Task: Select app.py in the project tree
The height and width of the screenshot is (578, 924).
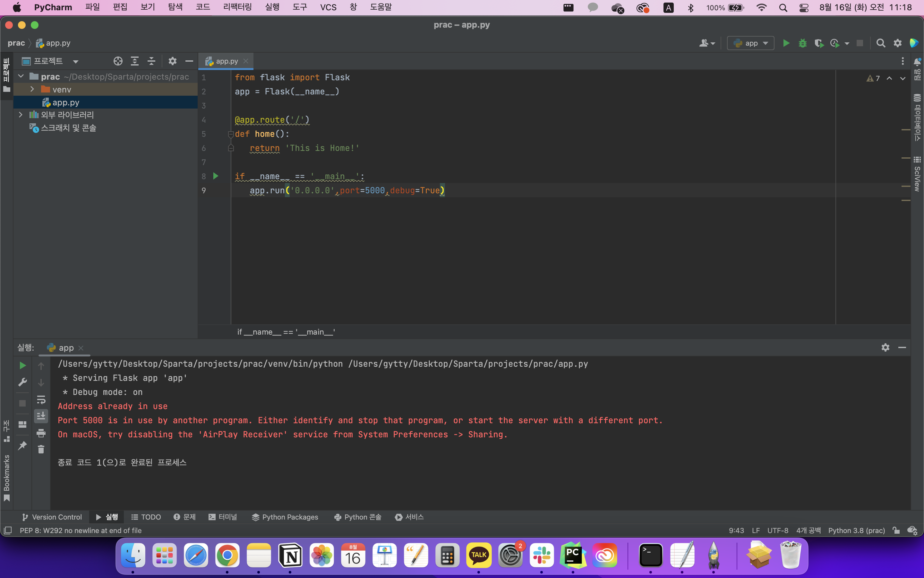Action: tap(105, 102)
